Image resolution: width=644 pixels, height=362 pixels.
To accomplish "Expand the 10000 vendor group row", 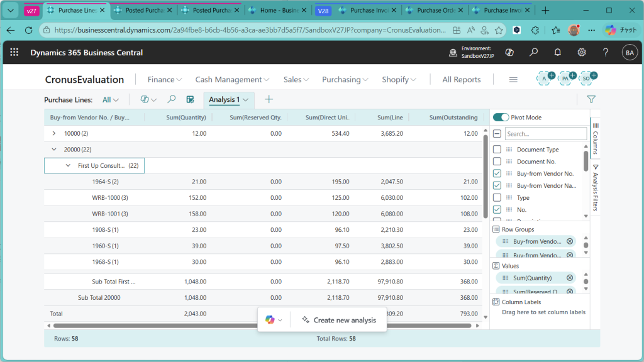I will pos(54,133).
